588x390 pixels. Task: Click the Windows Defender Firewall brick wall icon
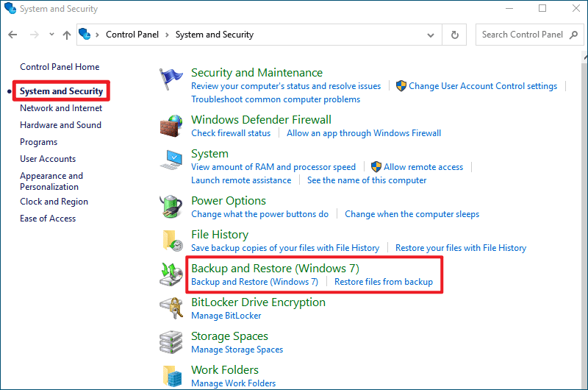[171, 126]
